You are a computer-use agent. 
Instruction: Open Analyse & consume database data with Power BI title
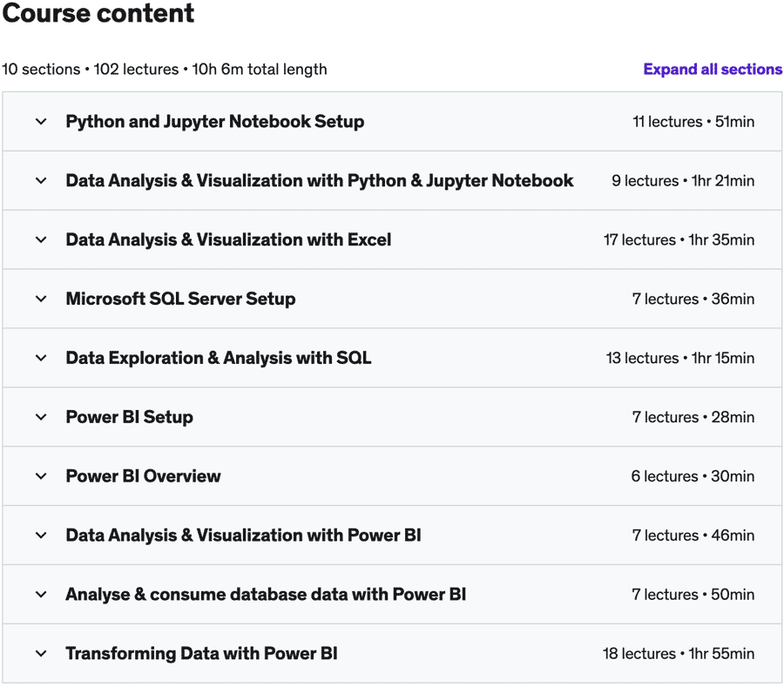(266, 594)
